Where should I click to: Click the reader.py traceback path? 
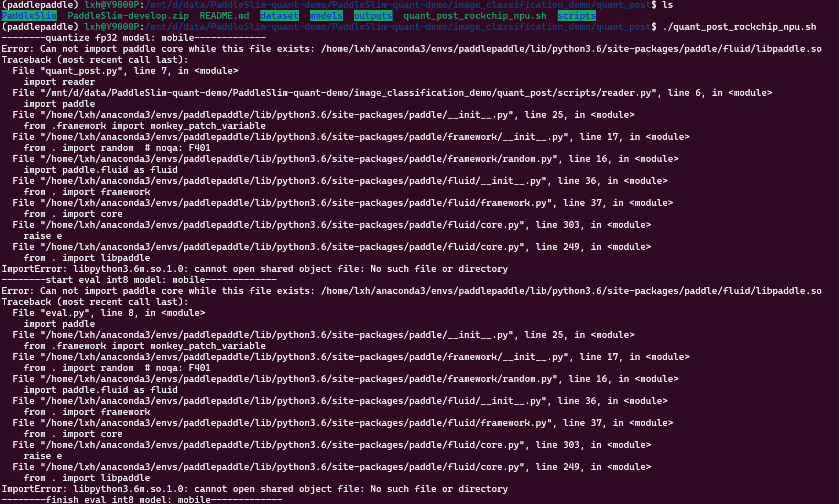click(363, 92)
